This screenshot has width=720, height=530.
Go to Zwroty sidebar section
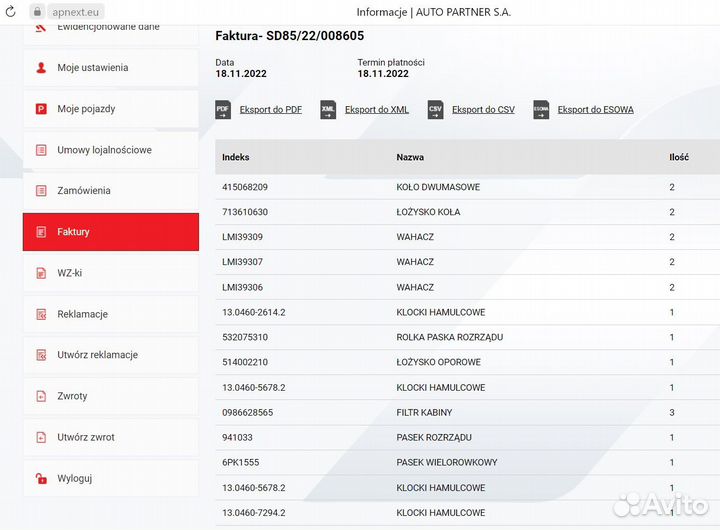[72, 396]
